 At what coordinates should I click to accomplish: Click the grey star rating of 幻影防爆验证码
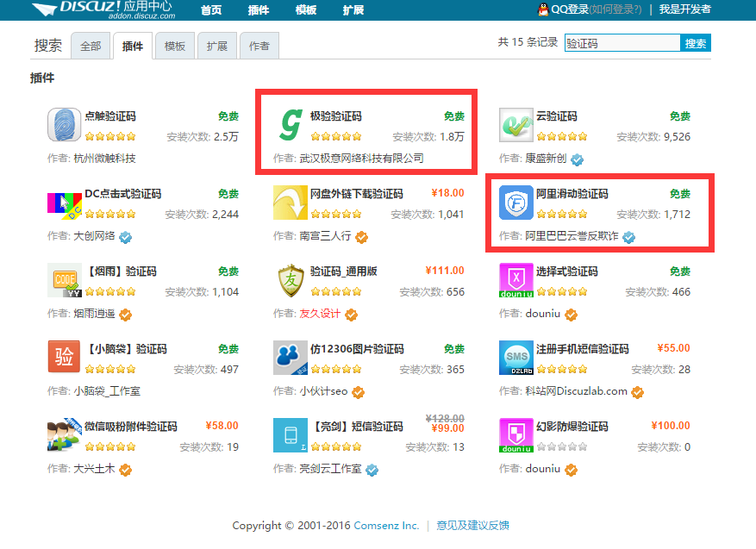[562, 446]
